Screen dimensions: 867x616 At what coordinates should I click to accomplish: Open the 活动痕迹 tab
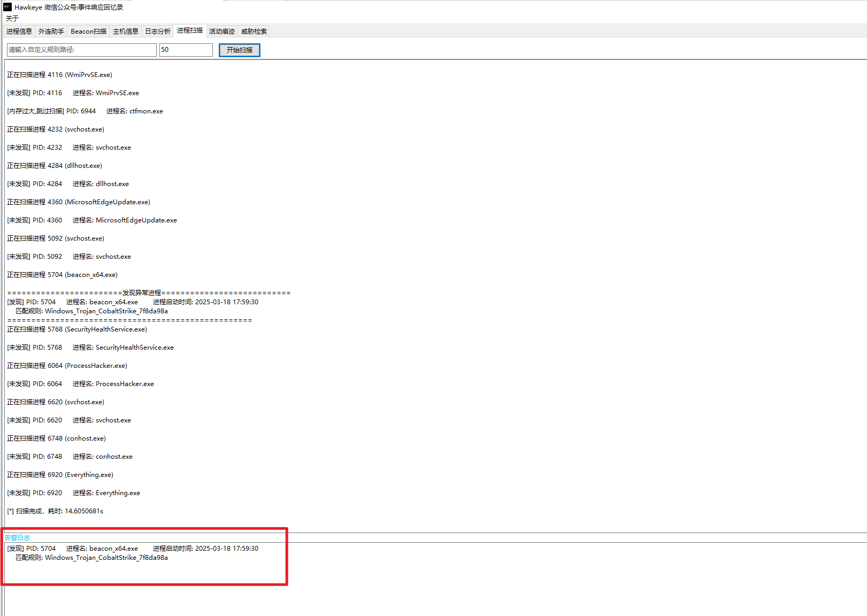(222, 32)
